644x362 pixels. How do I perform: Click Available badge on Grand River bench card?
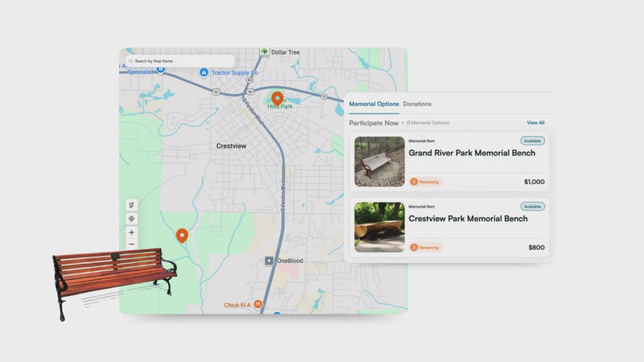(532, 141)
